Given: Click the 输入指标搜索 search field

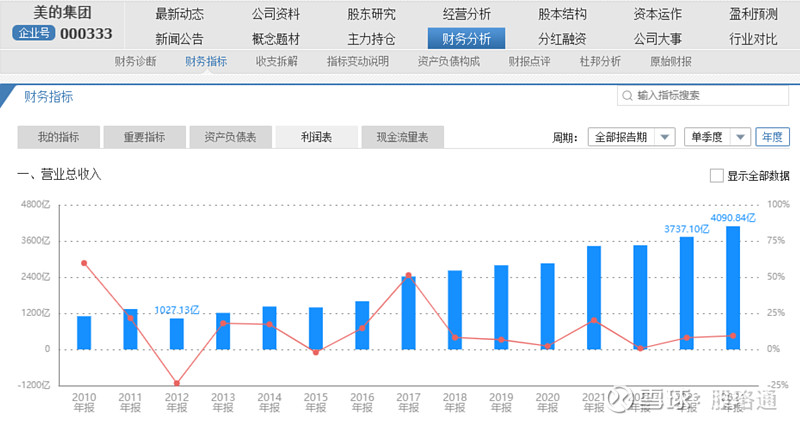Looking at the screenshot, I should pos(703,95).
